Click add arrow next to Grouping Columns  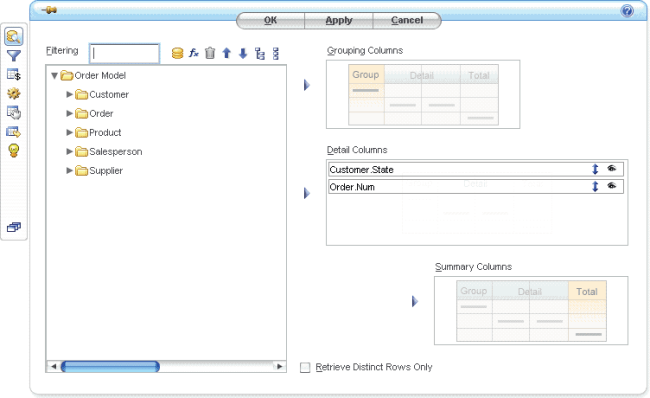pos(307,85)
